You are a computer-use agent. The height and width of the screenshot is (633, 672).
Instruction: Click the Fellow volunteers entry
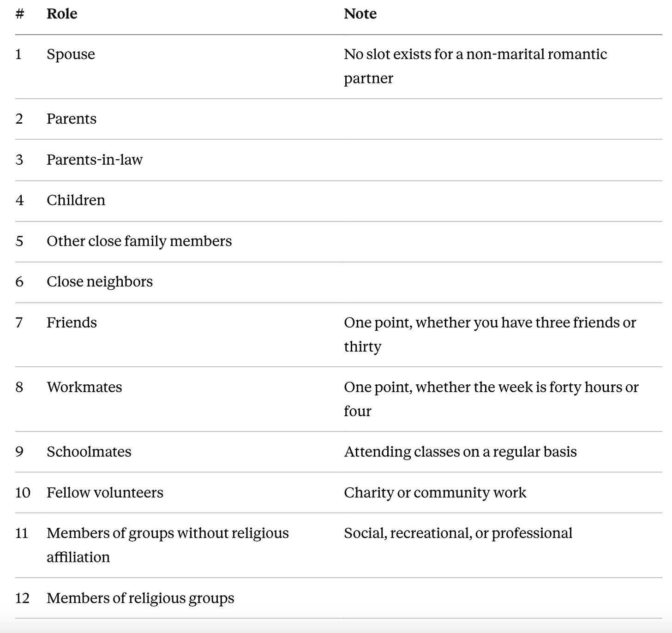tap(105, 493)
